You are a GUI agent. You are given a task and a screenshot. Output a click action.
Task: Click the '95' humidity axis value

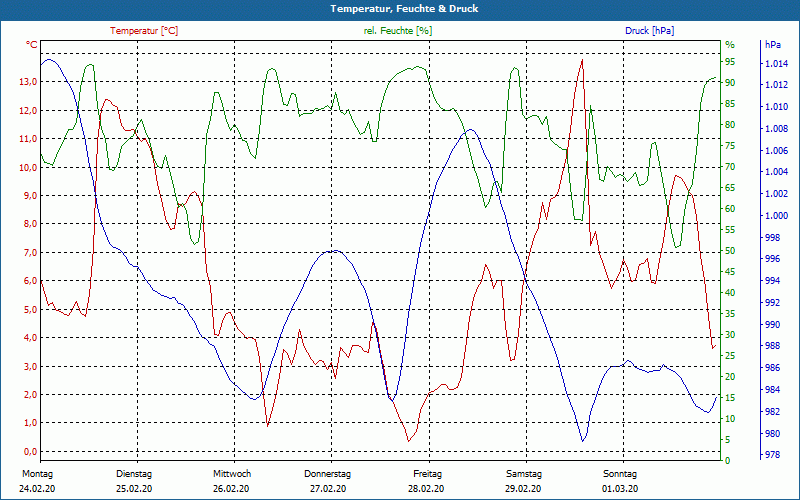[730, 62]
